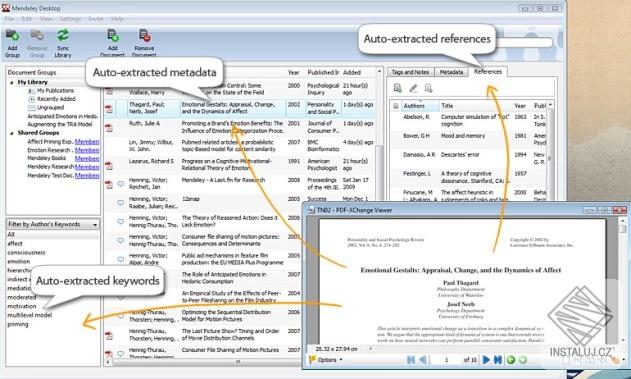
Task: Click the Add Document toolbar icon
Action: (x=113, y=35)
